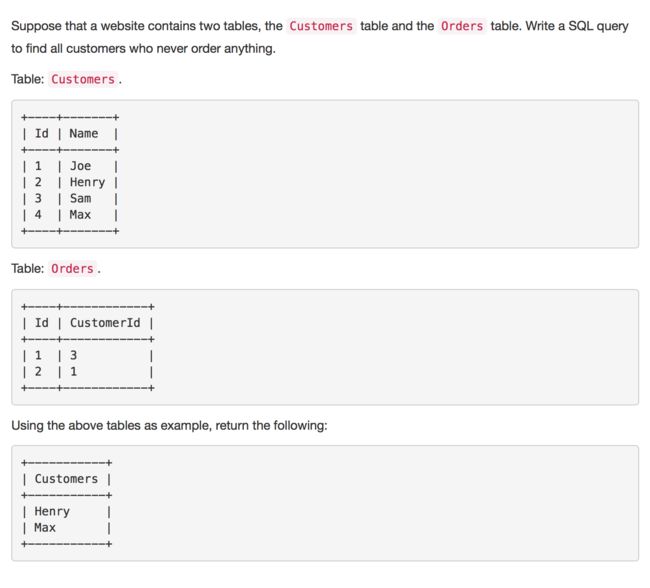Screen dimensions: 650x588
Task: Click Henry in the expected result table
Action: coord(52,512)
